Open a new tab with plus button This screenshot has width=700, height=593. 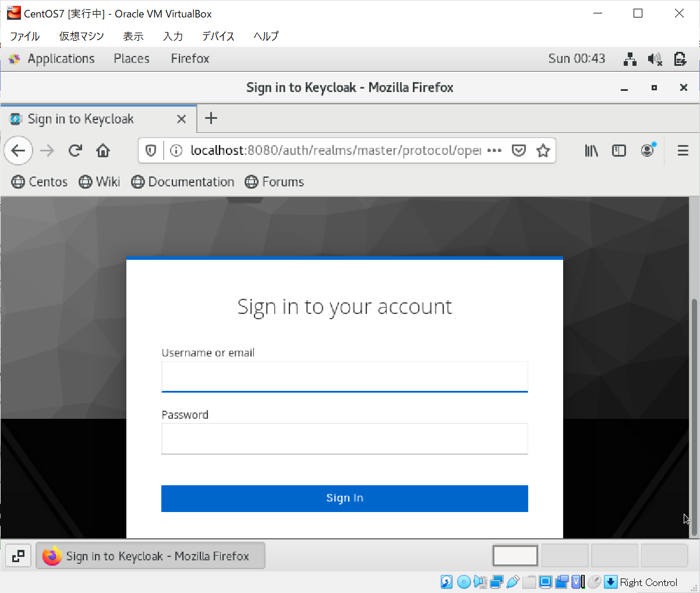(211, 118)
